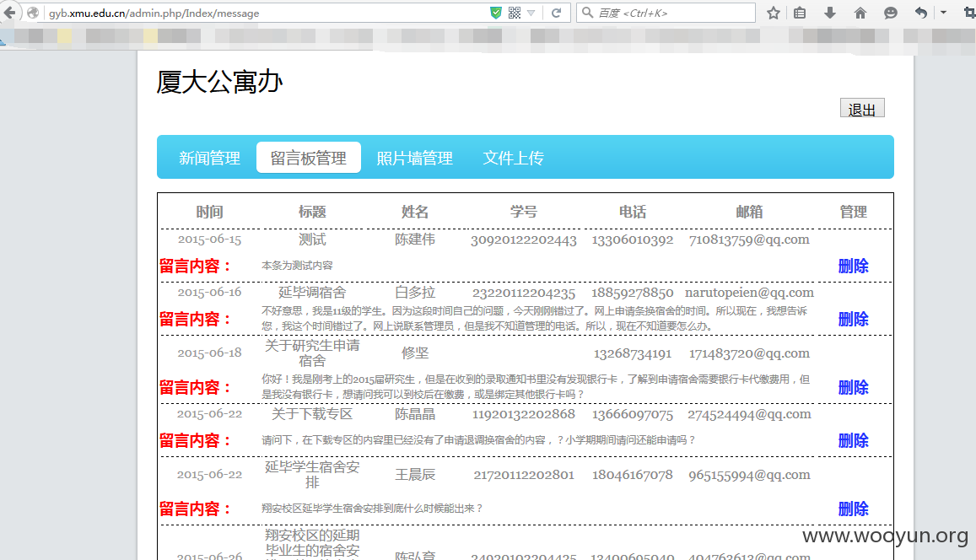Image resolution: width=976 pixels, height=560 pixels.
Task: Open the downloads arrow icon
Action: click(830, 13)
